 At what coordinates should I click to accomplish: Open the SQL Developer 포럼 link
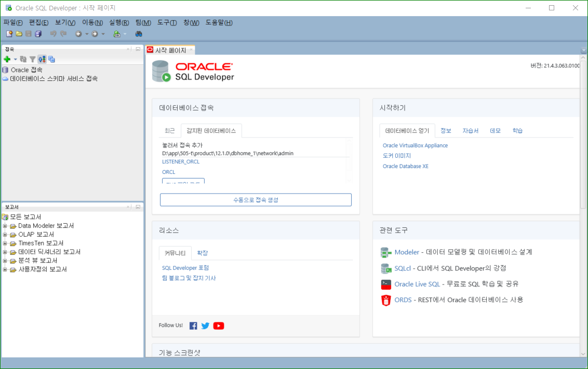185,268
